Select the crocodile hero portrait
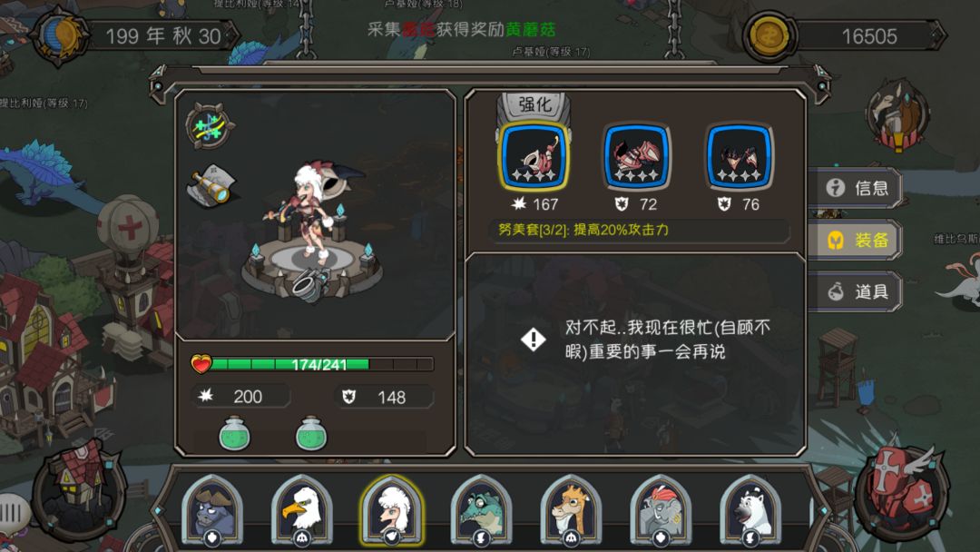This screenshot has width=980, height=552. pos(481,510)
